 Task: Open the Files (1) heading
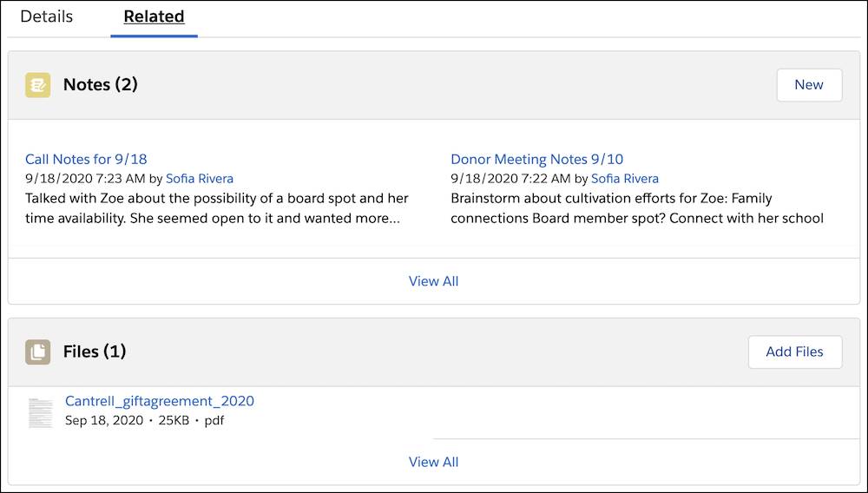coord(95,352)
